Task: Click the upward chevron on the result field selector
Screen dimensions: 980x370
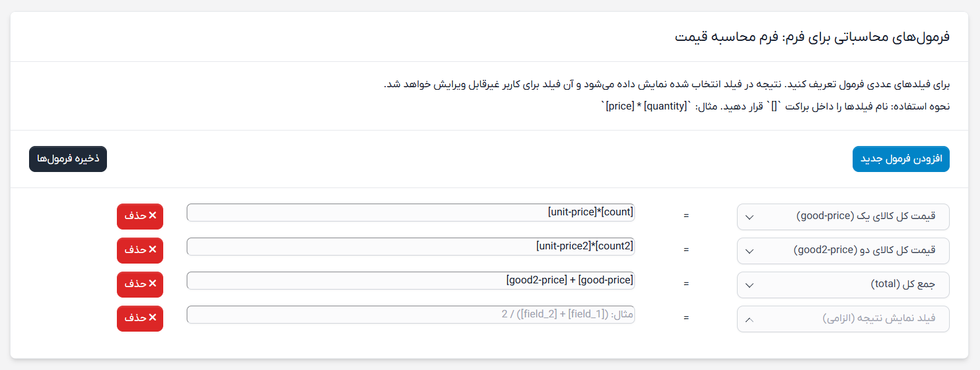Action: click(x=750, y=319)
